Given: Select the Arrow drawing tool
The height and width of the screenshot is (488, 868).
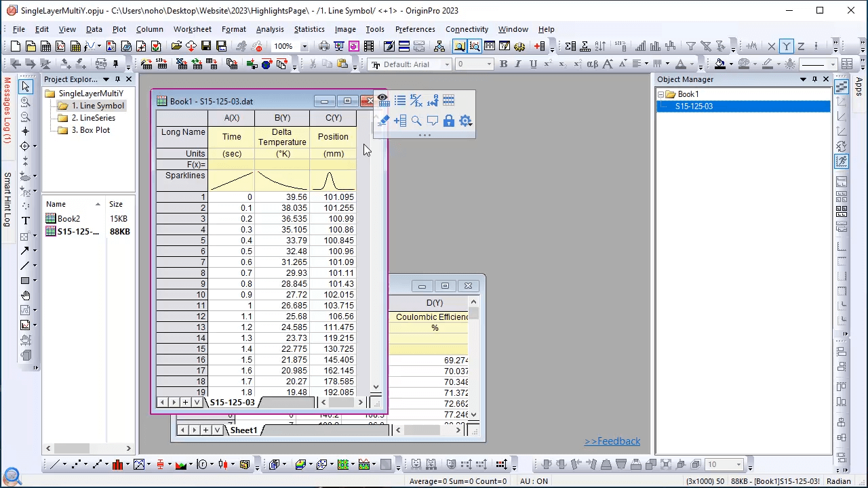Looking at the screenshot, I should (26, 251).
